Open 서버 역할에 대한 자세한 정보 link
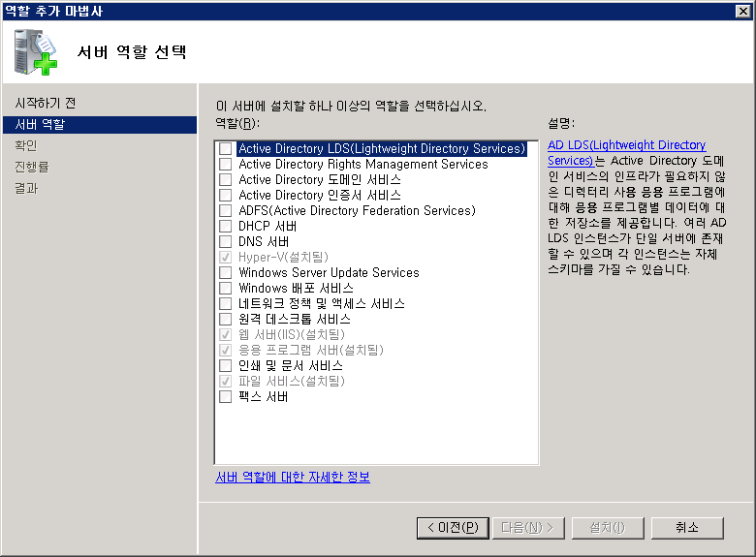 click(x=292, y=477)
